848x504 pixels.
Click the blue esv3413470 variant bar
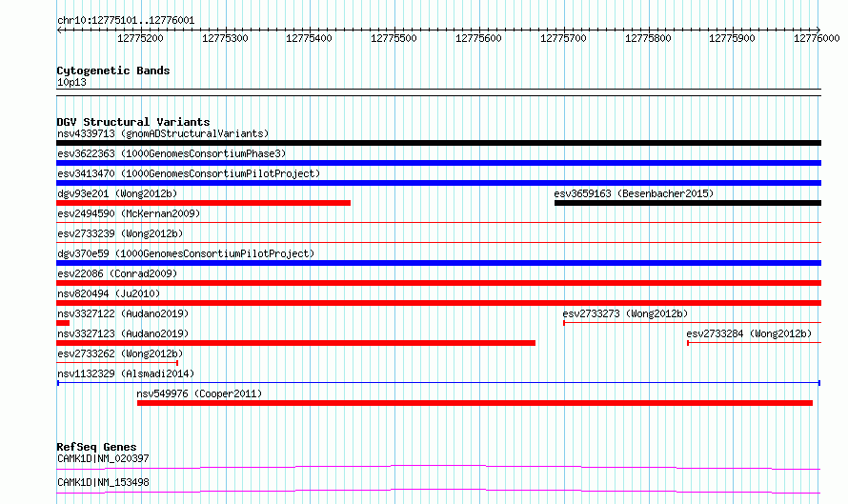tap(438, 183)
